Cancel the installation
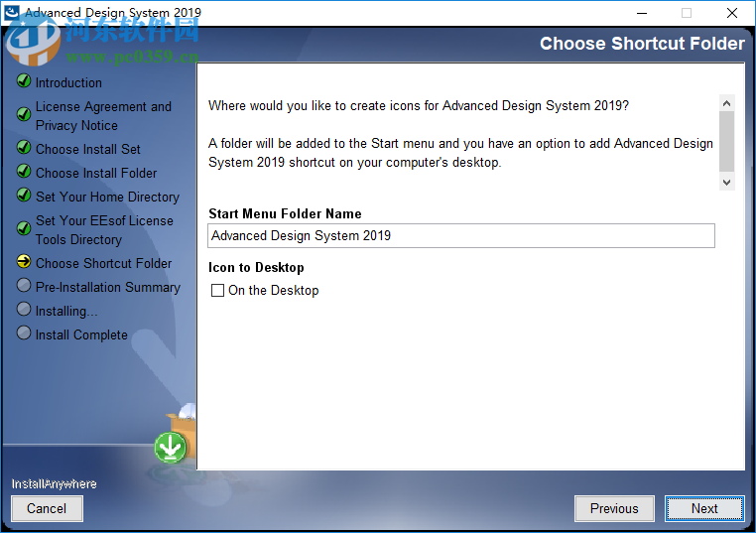 click(47, 508)
